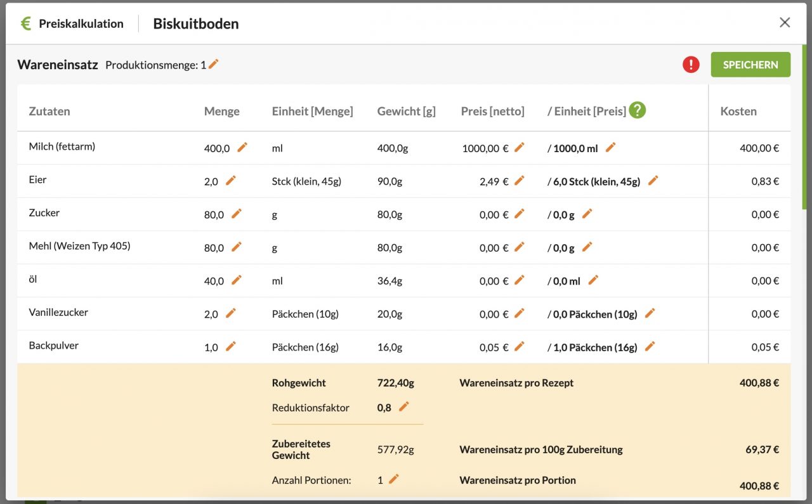Image resolution: width=812 pixels, height=504 pixels.
Task: Edit Menge pencil for Mehl (Weizen Typ 405)
Action: 237,247
